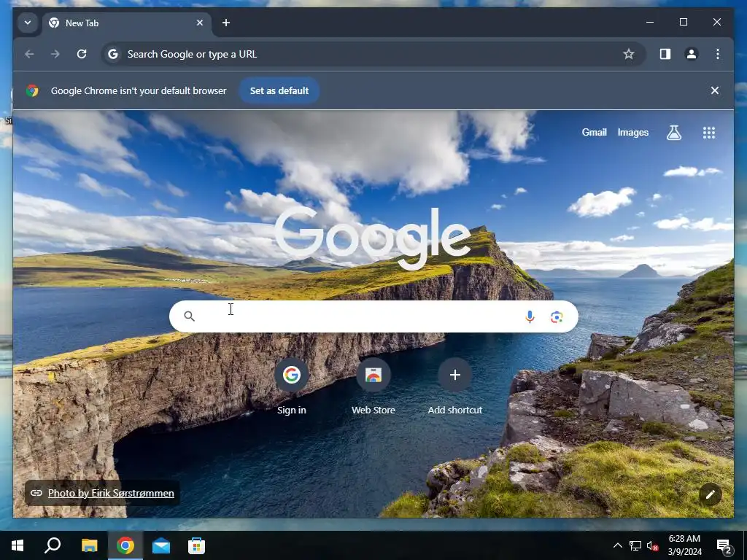This screenshot has width=747, height=560.
Task: Click Set as default button
Action: (279, 90)
